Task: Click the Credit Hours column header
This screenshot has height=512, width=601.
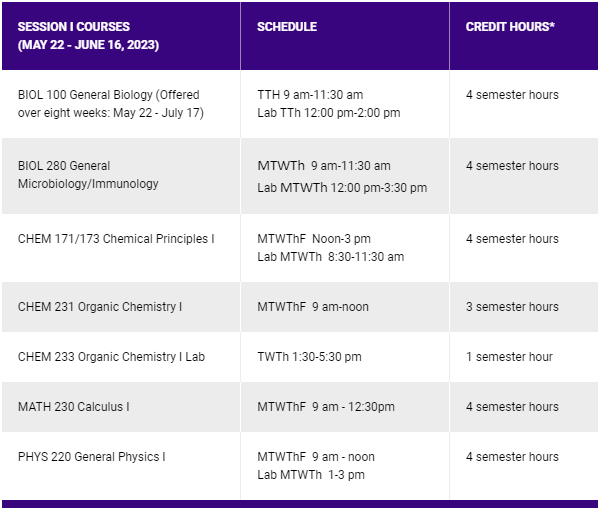Action: (x=510, y=26)
